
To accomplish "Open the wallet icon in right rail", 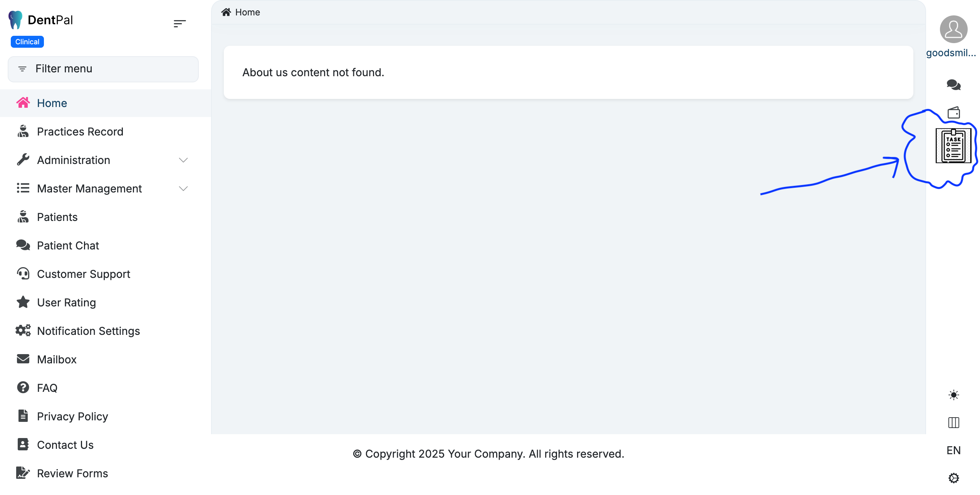I will pos(953,113).
